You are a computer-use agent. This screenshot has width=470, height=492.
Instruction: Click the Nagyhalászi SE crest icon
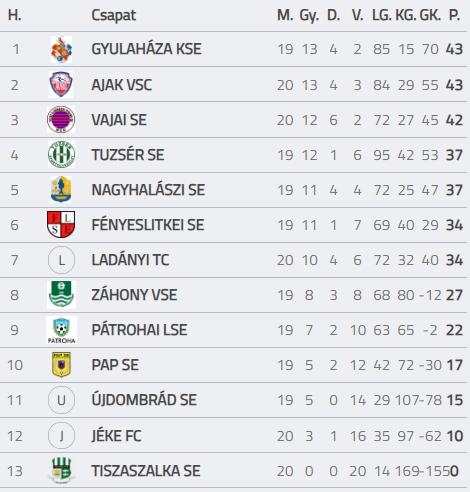click(61, 190)
